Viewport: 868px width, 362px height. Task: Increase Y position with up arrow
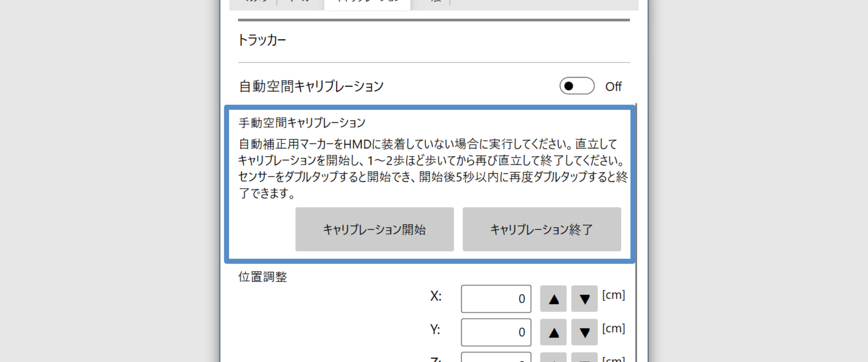point(553,332)
